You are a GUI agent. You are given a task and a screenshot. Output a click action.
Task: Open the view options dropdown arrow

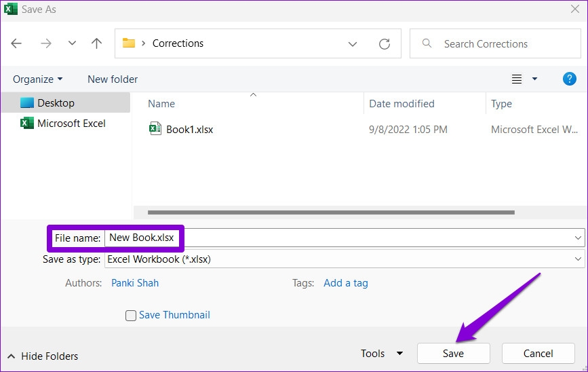534,79
